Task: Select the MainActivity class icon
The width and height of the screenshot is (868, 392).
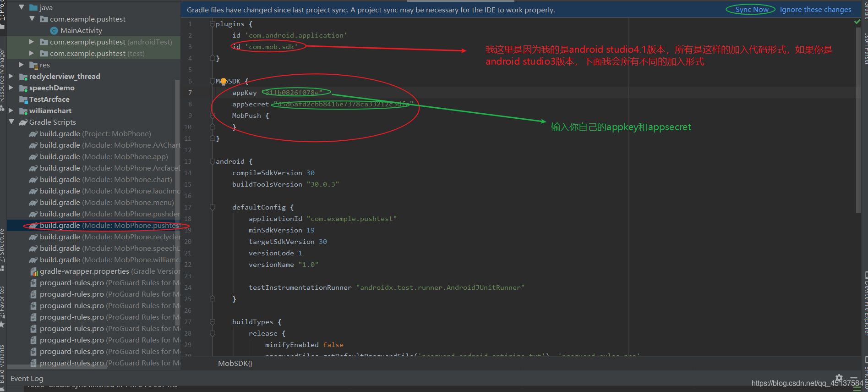Action: point(54,30)
